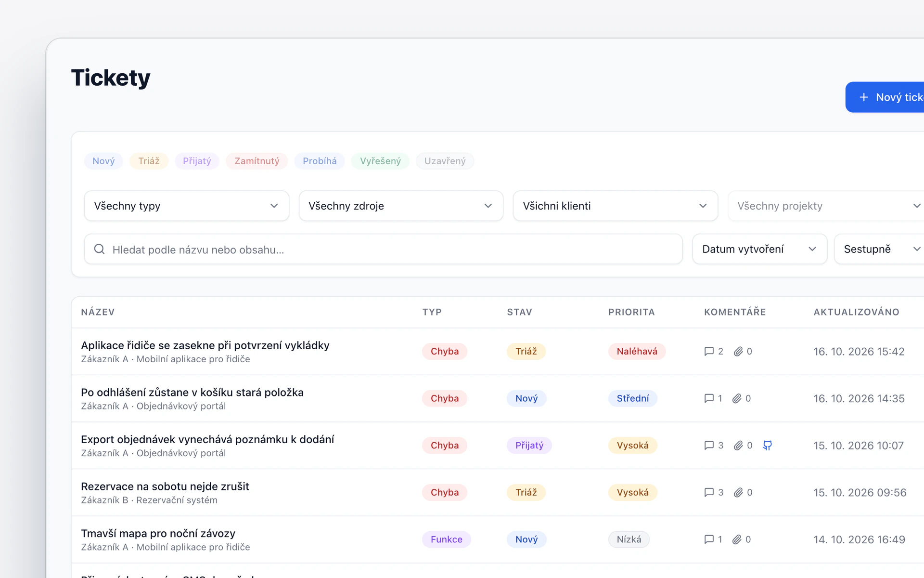Click the GitHub icon on the Export objednávek row
Image resolution: width=924 pixels, height=578 pixels.
coord(768,446)
